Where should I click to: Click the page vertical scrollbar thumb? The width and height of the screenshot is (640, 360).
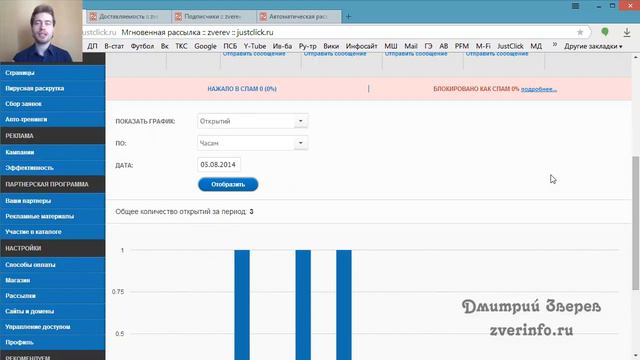[x=636, y=223]
